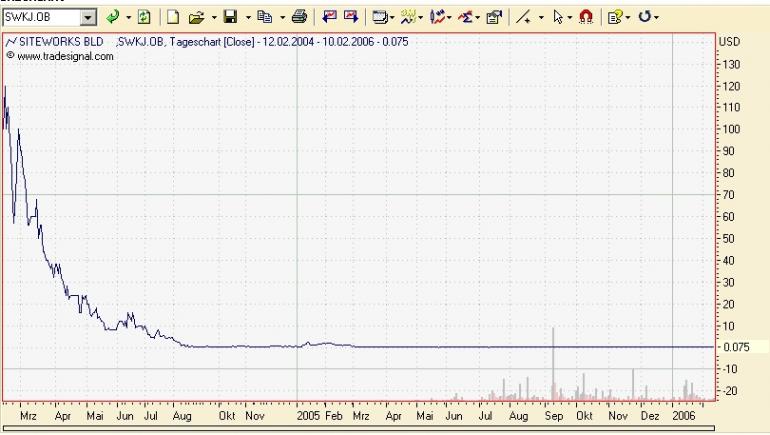Select the mouse pointer cursor tool
The height and width of the screenshot is (435, 770).
pyautogui.click(x=557, y=17)
